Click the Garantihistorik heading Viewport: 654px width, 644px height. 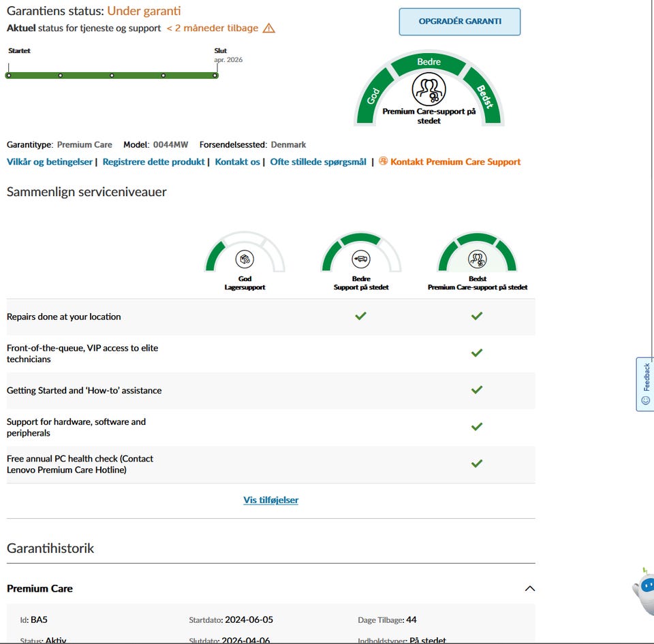coord(50,548)
